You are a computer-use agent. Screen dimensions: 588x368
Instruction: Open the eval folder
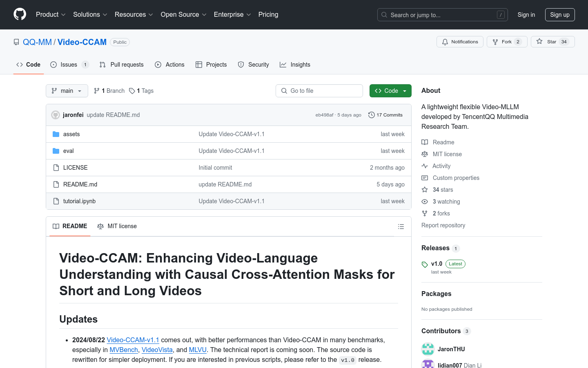click(69, 151)
